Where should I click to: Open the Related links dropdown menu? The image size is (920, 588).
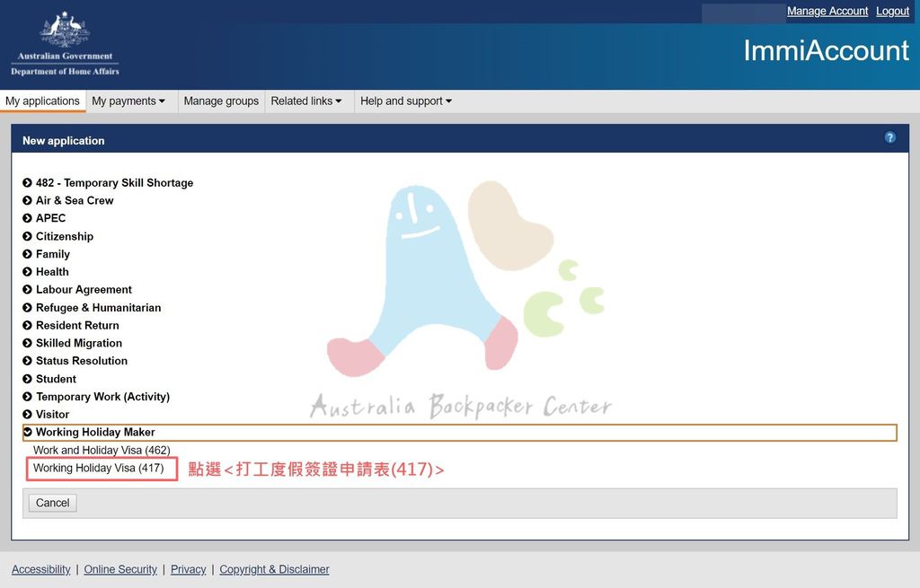(x=306, y=101)
